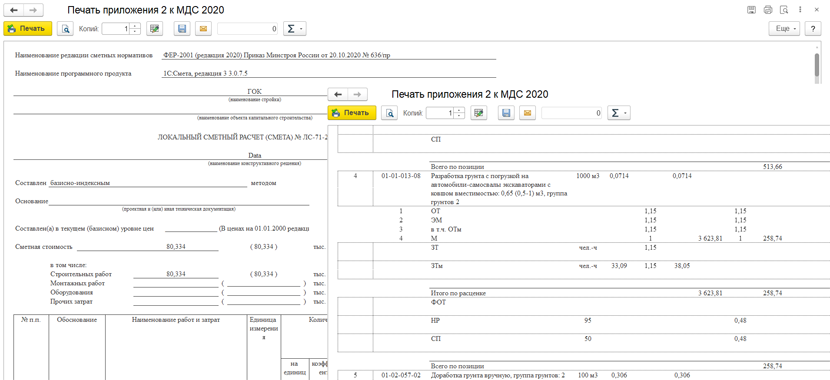Open the Σ sum dropdown in the front window
The height and width of the screenshot is (380, 830).
[619, 113]
